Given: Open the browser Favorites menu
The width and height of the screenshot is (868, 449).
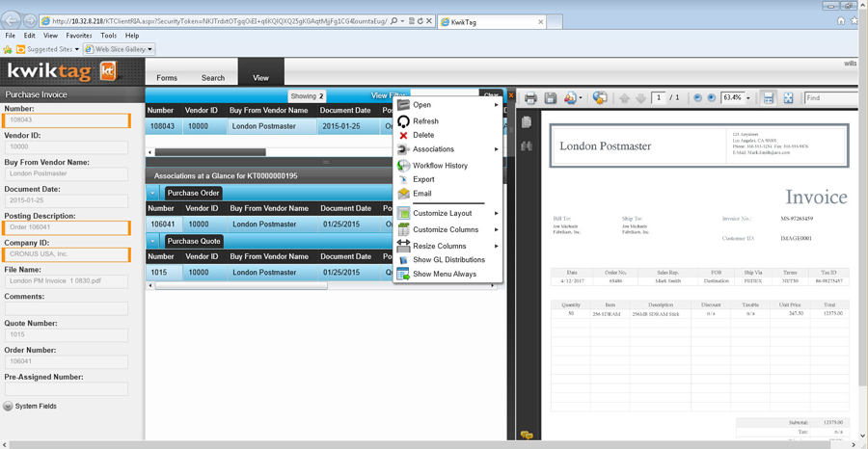Looking at the screenshot, I should [x=79, y=36].
